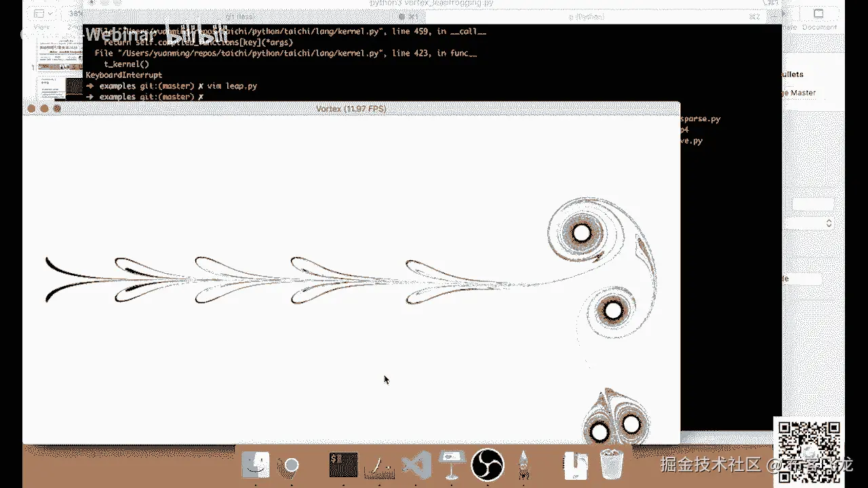
Task: Open Finder from the Dock
Action: 256,465
